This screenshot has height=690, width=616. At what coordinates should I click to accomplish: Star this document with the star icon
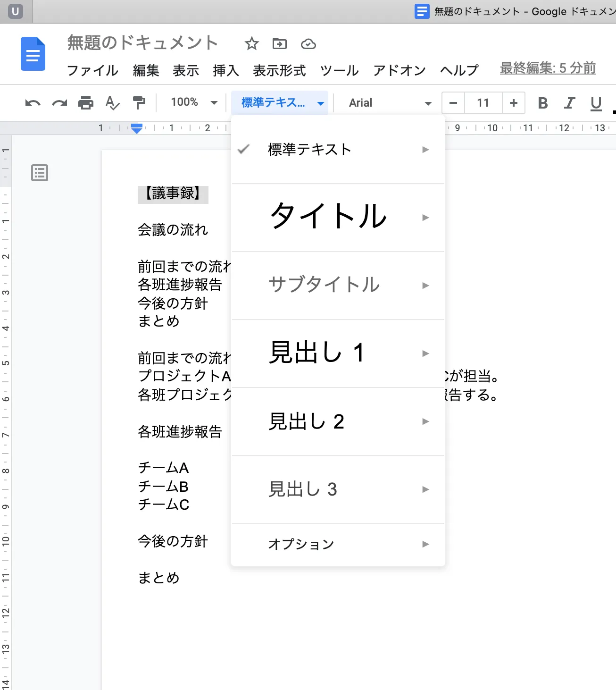click(x=252, y=44)
